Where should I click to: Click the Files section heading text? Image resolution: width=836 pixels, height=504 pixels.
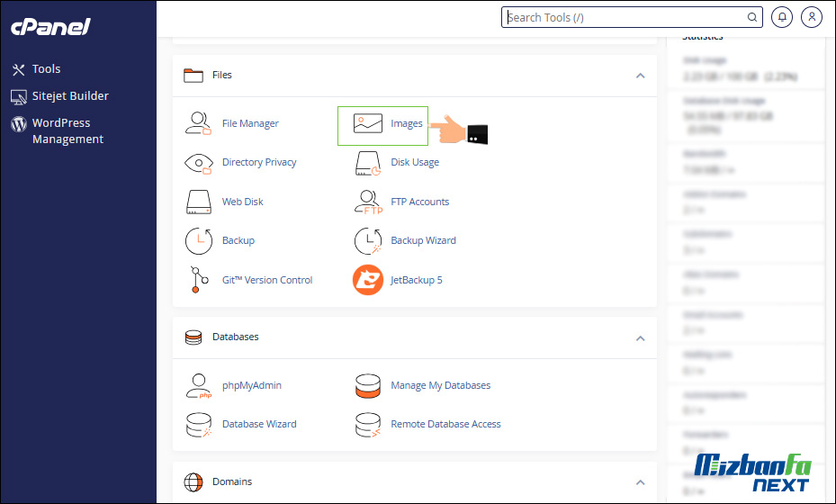pos(221,76)
